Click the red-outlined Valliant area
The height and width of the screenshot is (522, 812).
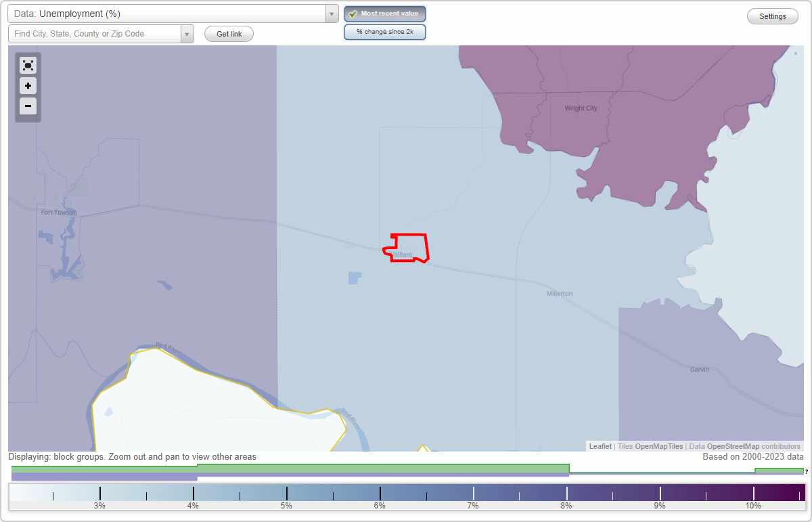pyautogui.click(x=407, y=248)
